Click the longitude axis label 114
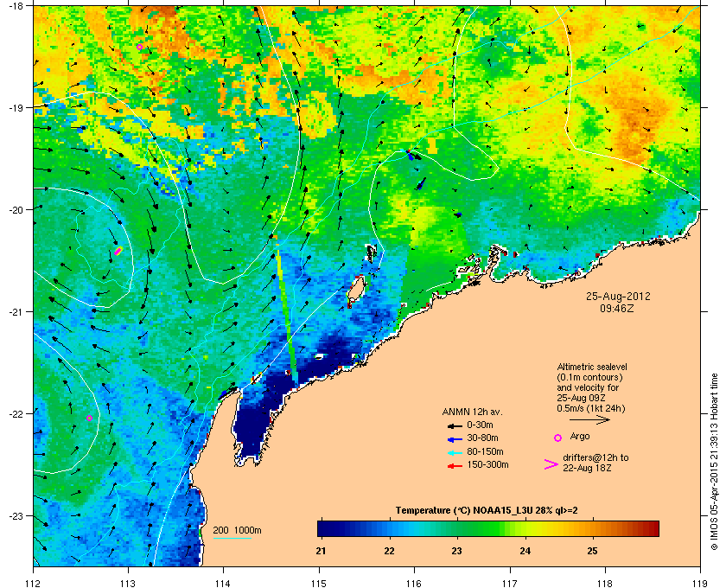Viewport: 726px width, 588px height. [223, 584]
